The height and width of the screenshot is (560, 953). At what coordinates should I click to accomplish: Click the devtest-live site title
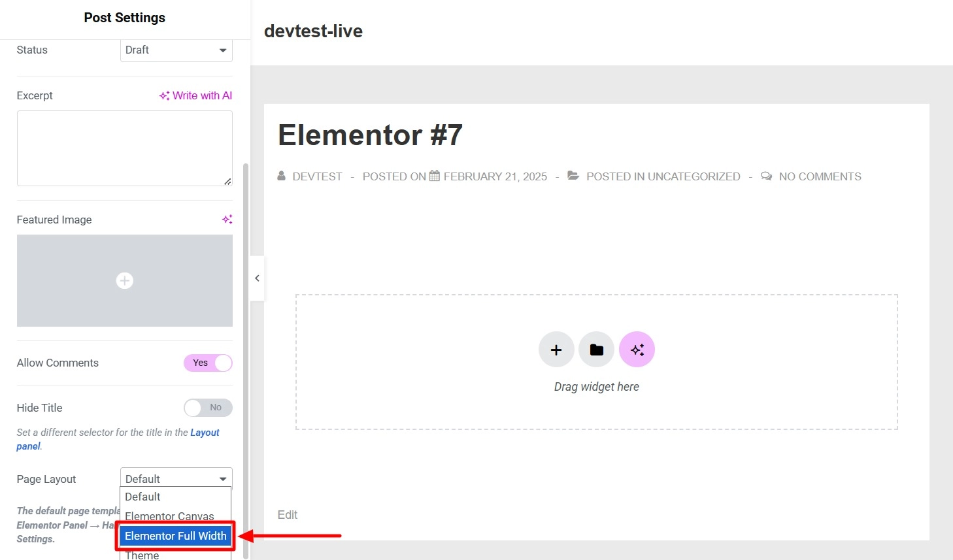click(313, 31)
